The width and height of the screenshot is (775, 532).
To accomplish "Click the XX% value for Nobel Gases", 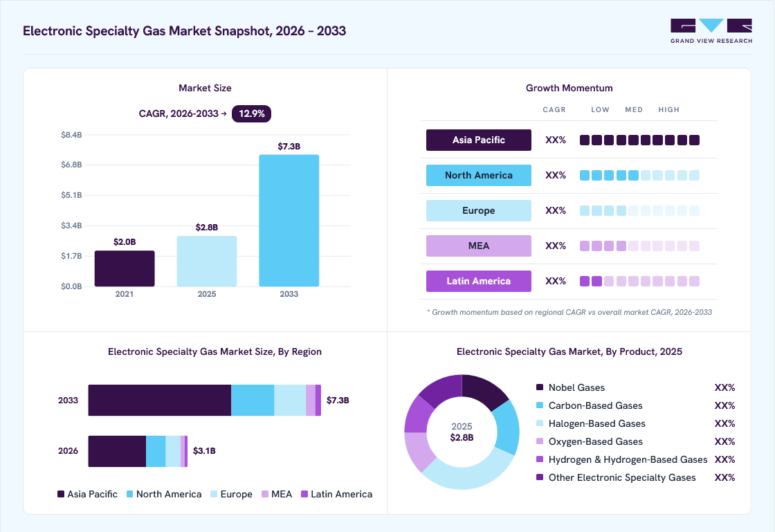I will [724, 388].
